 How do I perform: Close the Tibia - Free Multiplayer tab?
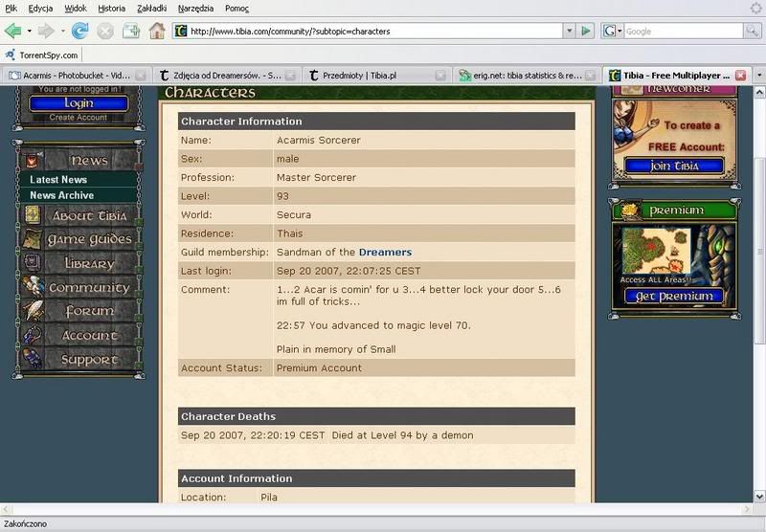[x=740, y=76]
